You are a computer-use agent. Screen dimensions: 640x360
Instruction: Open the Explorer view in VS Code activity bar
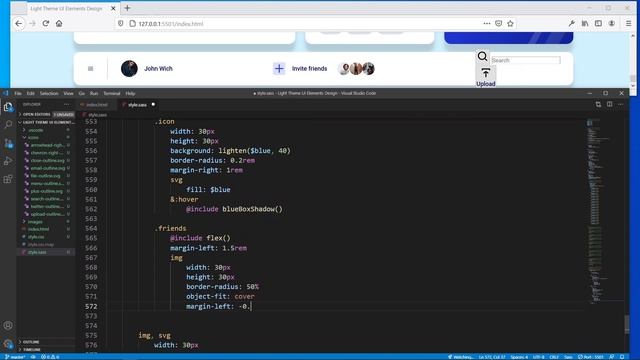click(x=8, y=107)
